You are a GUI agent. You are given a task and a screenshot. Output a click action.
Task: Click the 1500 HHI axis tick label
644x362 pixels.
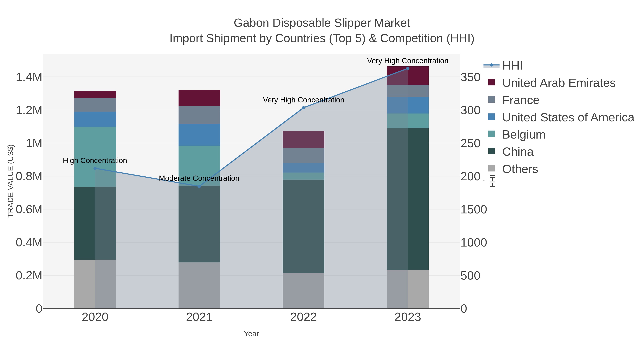pyautogui.click(x=474, y=210)
